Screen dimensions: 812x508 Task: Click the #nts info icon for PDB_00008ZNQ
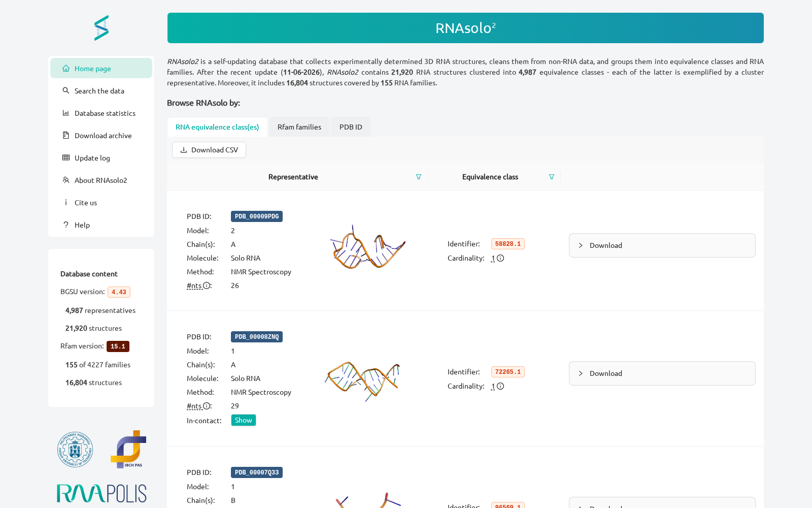(207, 406)
